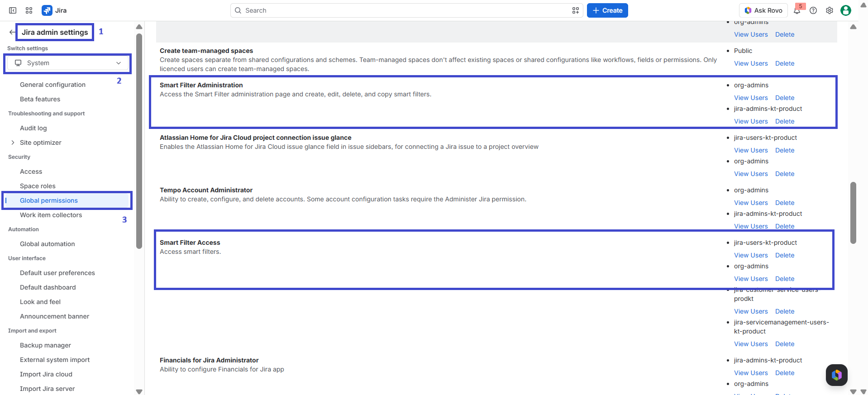View Users of jira-admins-kt-product under Smart Filter Administration

(x=751, y=121)
